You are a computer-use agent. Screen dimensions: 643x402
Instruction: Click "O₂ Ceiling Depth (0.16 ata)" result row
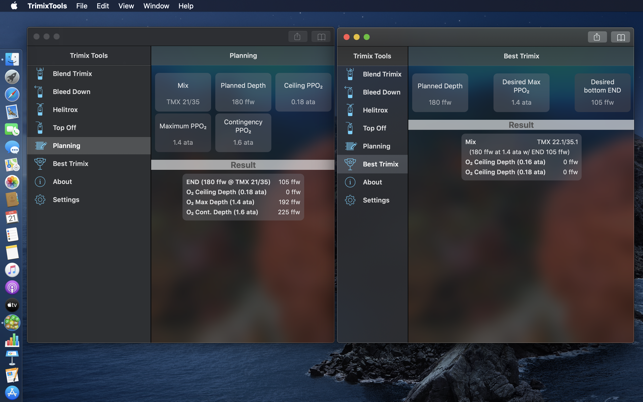[521, 162]
